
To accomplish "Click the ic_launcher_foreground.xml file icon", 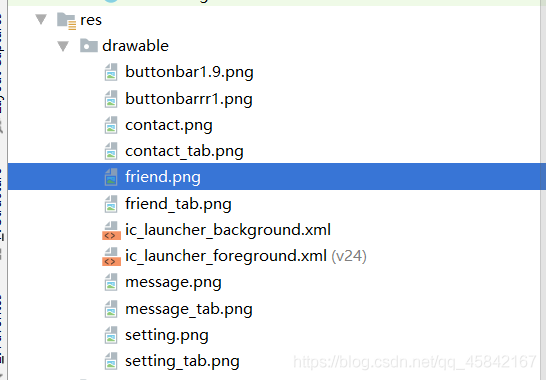I will pyautogui.click(x=111, y=257).
